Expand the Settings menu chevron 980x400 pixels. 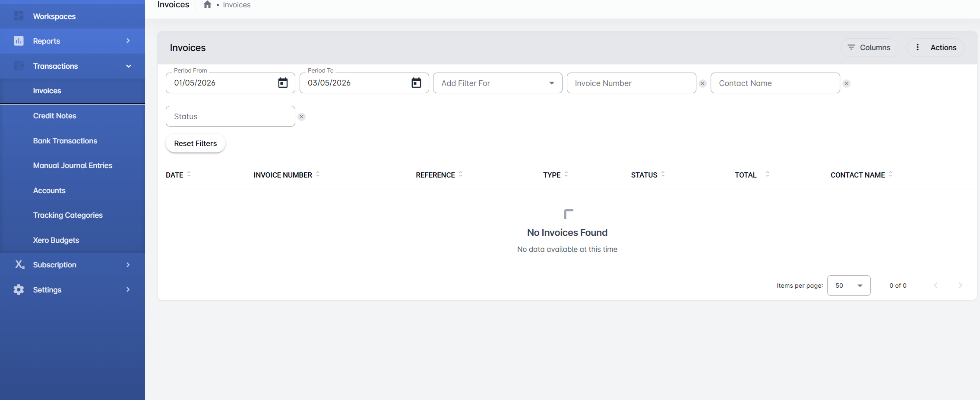pyautogui.click(x=128, y=289)
